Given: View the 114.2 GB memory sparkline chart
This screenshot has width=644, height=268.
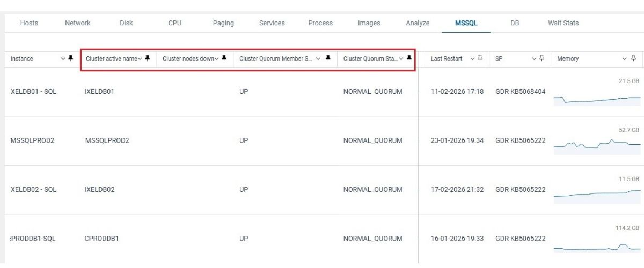Looking at the screenshot, I should point(597,248).
